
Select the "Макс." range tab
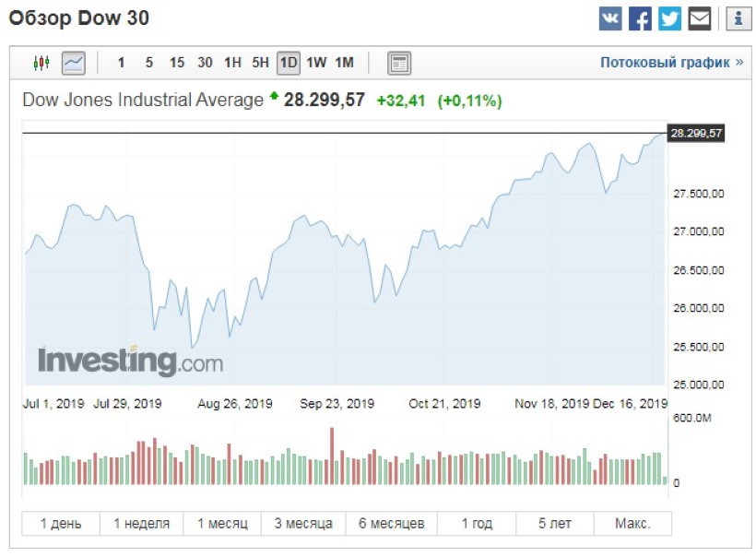(x=632, y=523)
